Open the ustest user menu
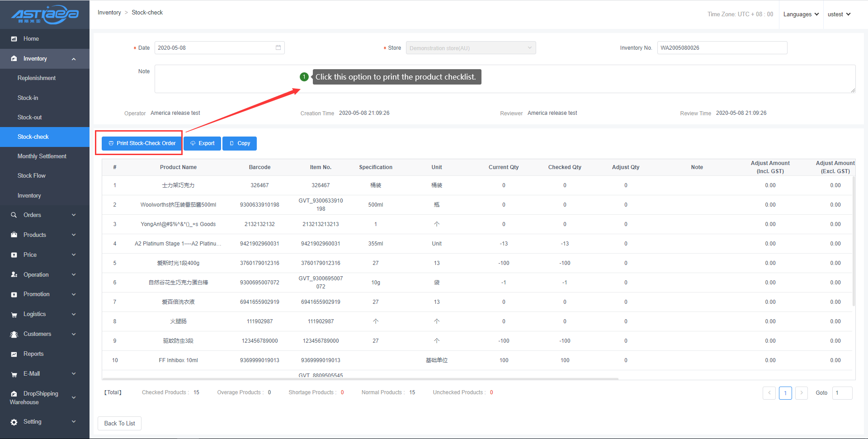This screenshot has height=439, width=868. pos(839,14)
